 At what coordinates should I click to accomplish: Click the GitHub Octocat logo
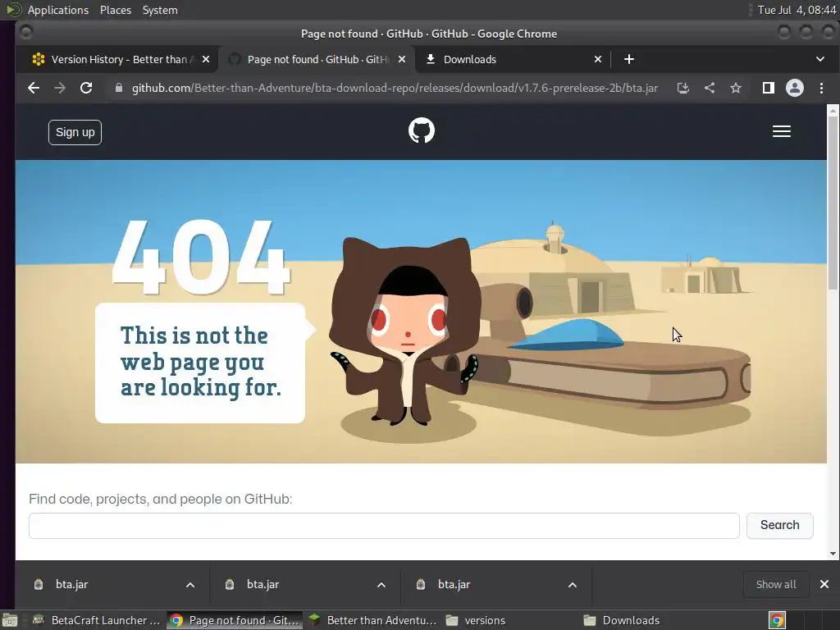(422, 130)
